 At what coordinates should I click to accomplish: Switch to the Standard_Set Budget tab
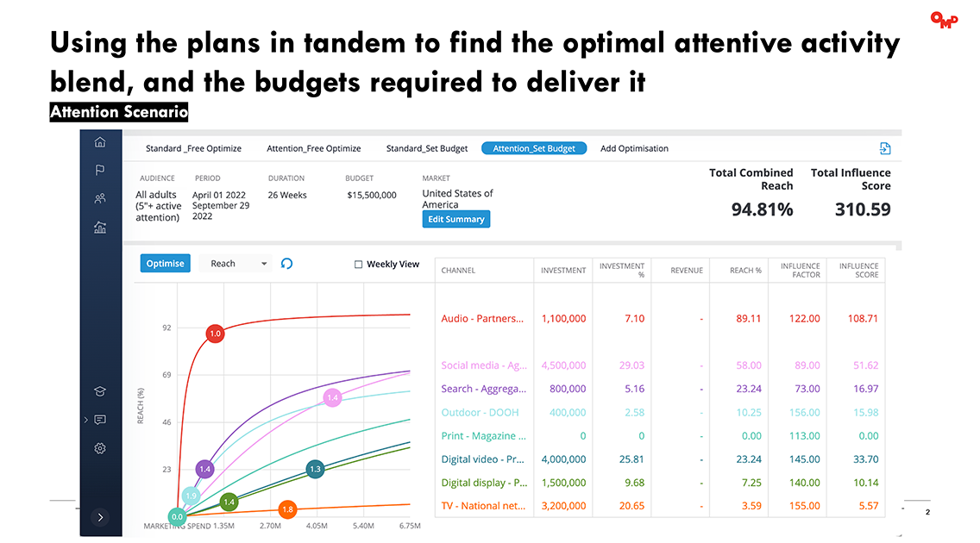click(x=426, y=147)
